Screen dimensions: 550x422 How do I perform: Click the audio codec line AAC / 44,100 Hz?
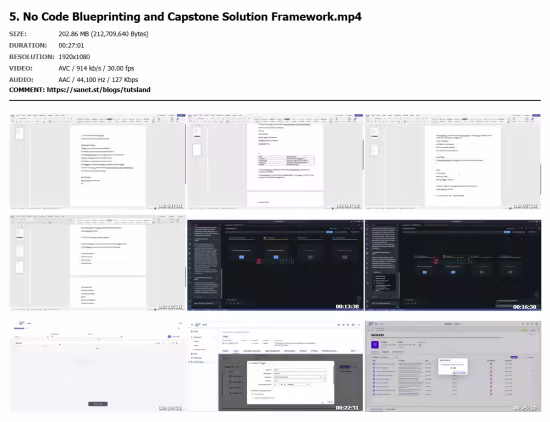(x=98, y=80)
